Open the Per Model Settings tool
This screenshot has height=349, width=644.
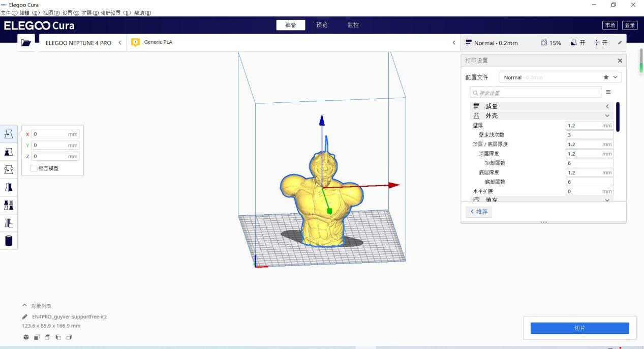pos(9,205)
